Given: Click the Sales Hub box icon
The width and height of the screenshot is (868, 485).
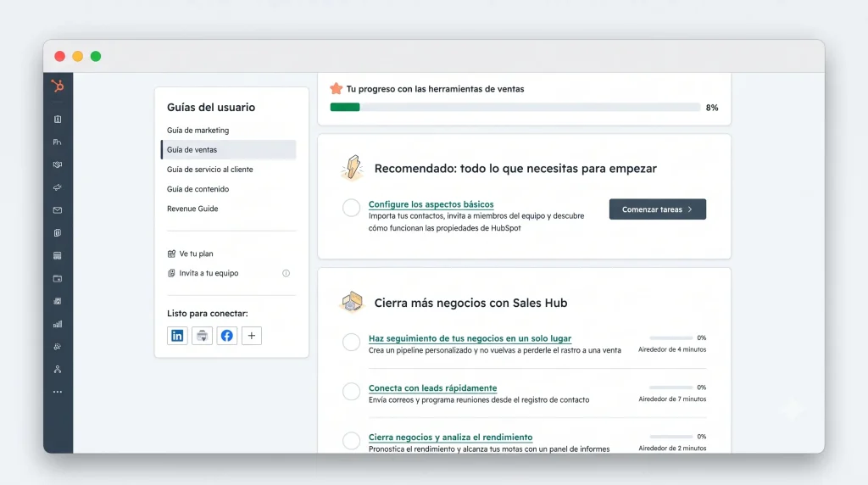Looking at the screenshot, I should point(352,303).
